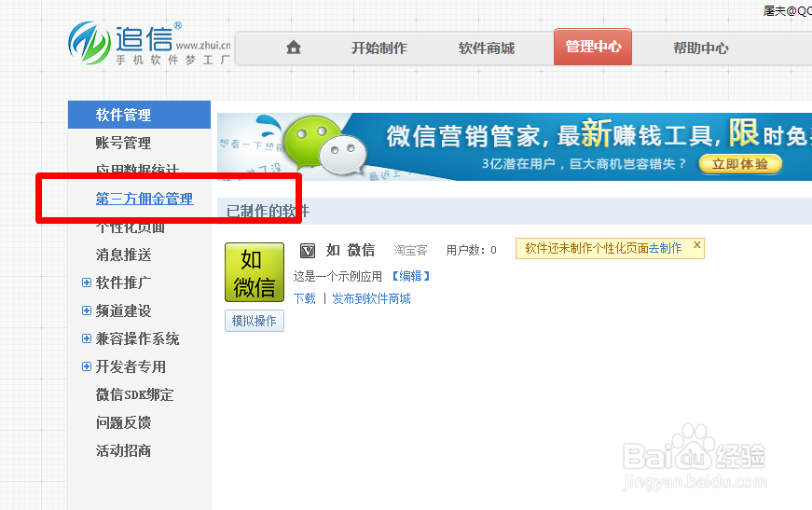The width and height of the screenshot is (812, 510).
Task: Click the 下载 link
Action: click(x=305, y=298)
